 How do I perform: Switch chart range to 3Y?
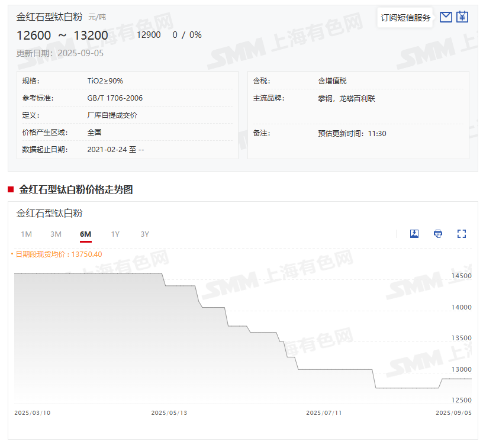pos(145,234)
